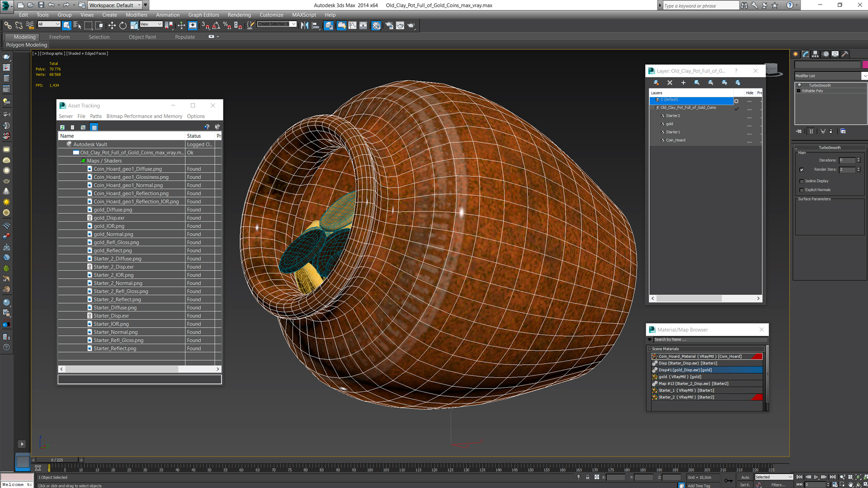The height and width of the screenshot is (488, 868).
Task: Switch to the Freeform ribbon tab
Action: pyautogui.click(x=59, y=37)
